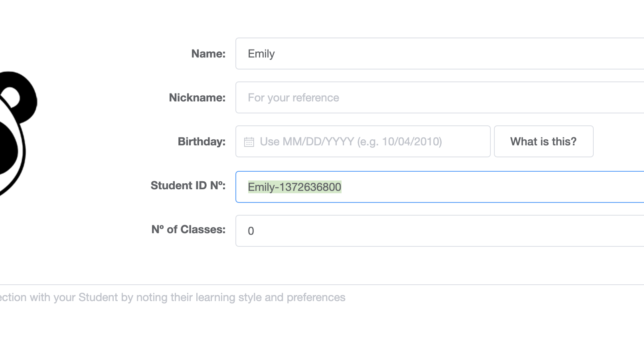Click the value 0 in classes field

coord(251,231)
